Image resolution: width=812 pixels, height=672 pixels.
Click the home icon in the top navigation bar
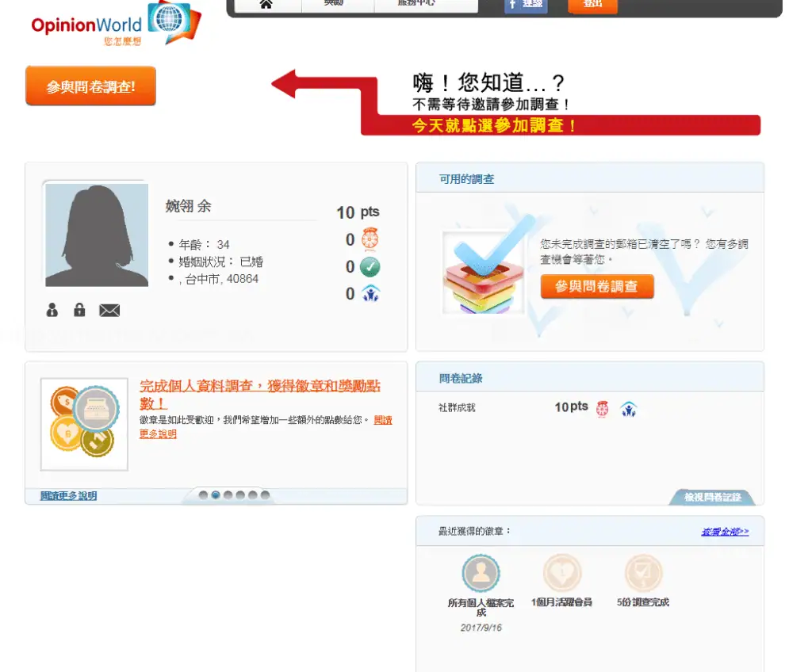point(267,4)
